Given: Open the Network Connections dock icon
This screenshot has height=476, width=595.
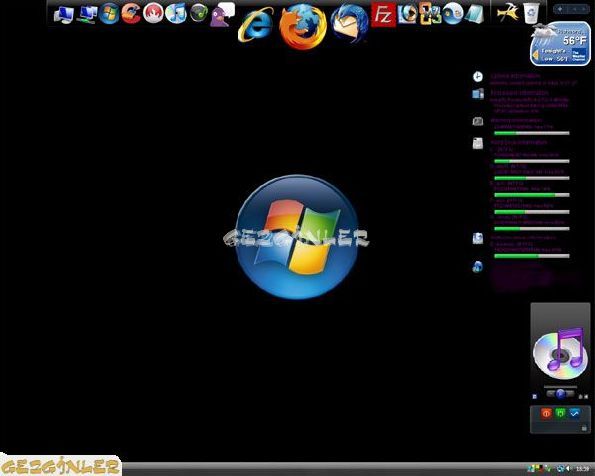Looking at the screenshot, I should (x=87, y=14).
